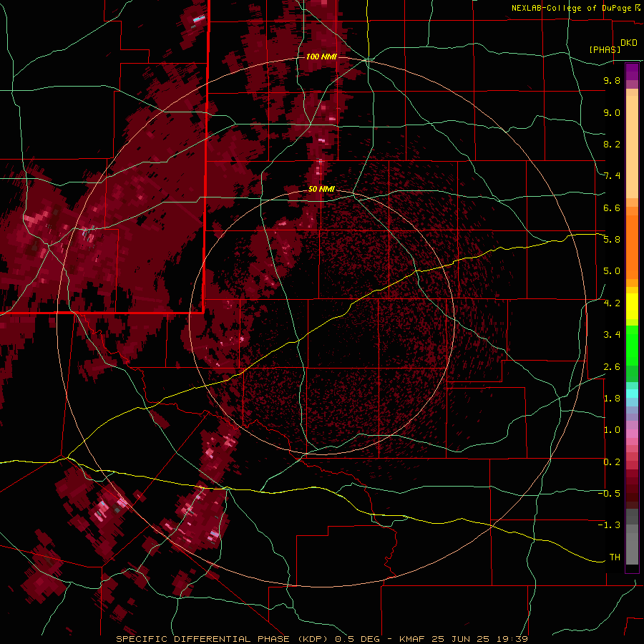Click the 0.2 scale value
The height and width of the screenshot is (644, 644).
(612, 462)
